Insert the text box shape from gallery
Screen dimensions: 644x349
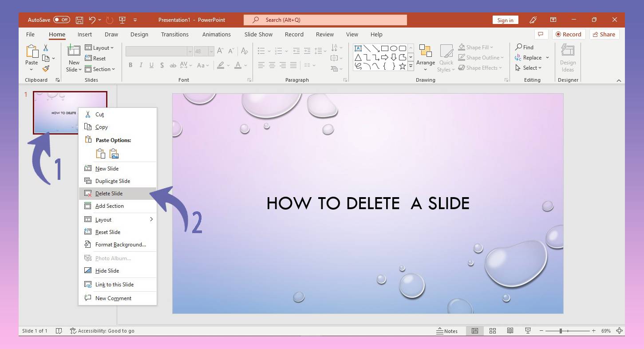coord(358,48)
